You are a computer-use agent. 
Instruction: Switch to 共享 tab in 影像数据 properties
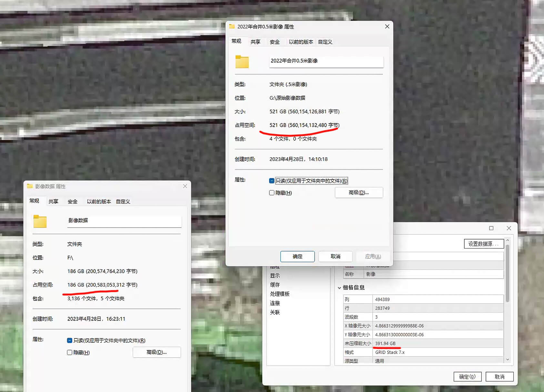[53, 201]
